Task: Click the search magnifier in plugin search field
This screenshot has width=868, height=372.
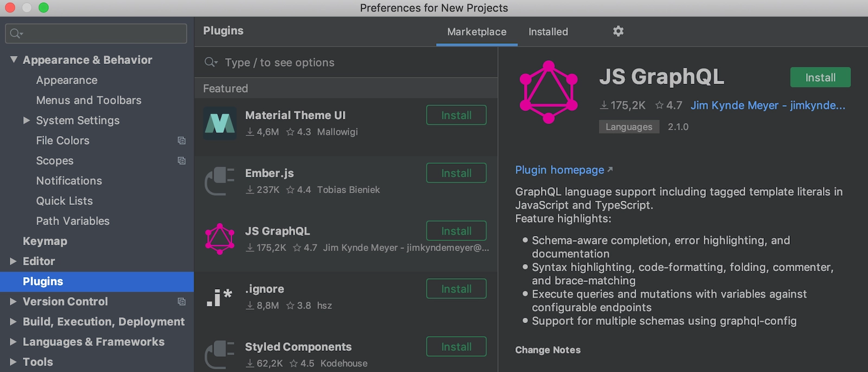Action: 210,62
